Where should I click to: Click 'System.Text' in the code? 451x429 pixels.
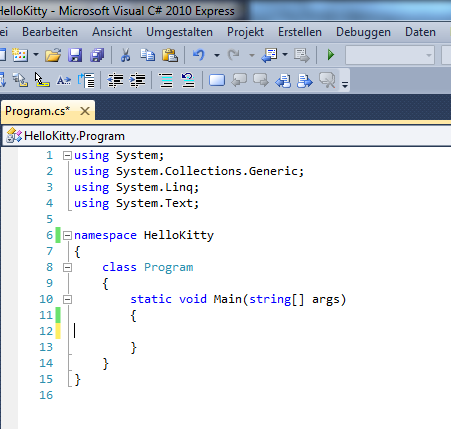click(x=154, y=203)
